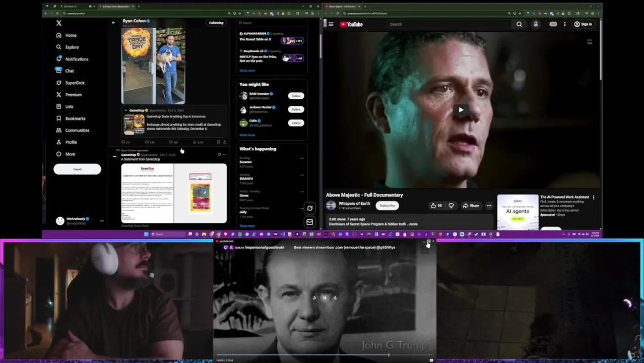Select the Above Majestic YouTube browser tab
Viewport: 644px width, 363px height.
(x=343, y=7)
